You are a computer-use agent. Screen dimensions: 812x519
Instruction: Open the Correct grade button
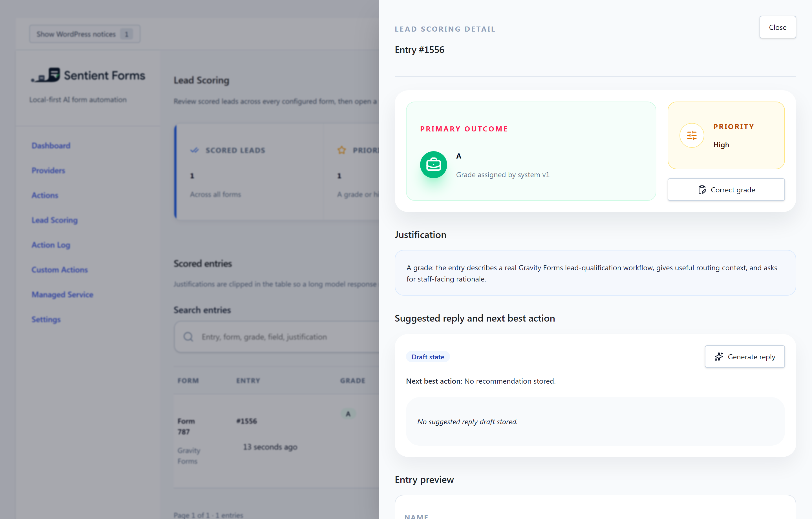[x=726, y=190]
